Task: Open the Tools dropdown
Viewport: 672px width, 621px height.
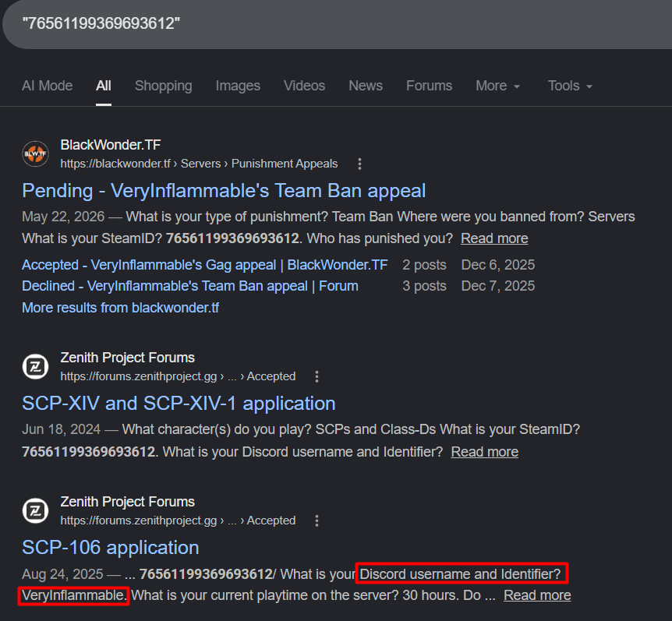Action: [x=570, y=86]
